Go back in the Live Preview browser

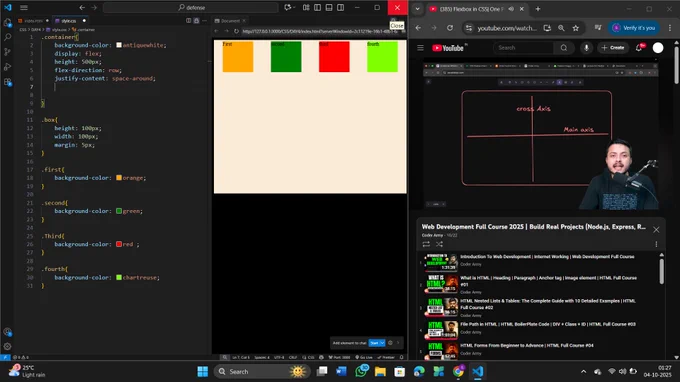click(216, 31)
